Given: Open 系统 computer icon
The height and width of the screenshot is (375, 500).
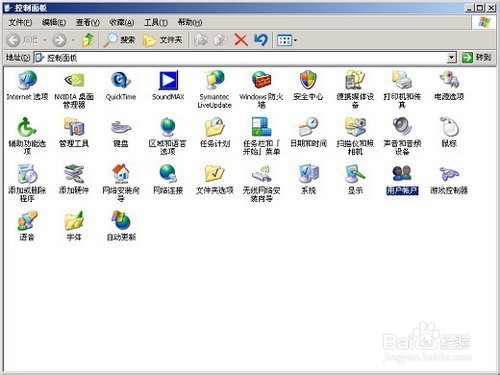Looking at the screenshot, I should (x=308, y=179).
